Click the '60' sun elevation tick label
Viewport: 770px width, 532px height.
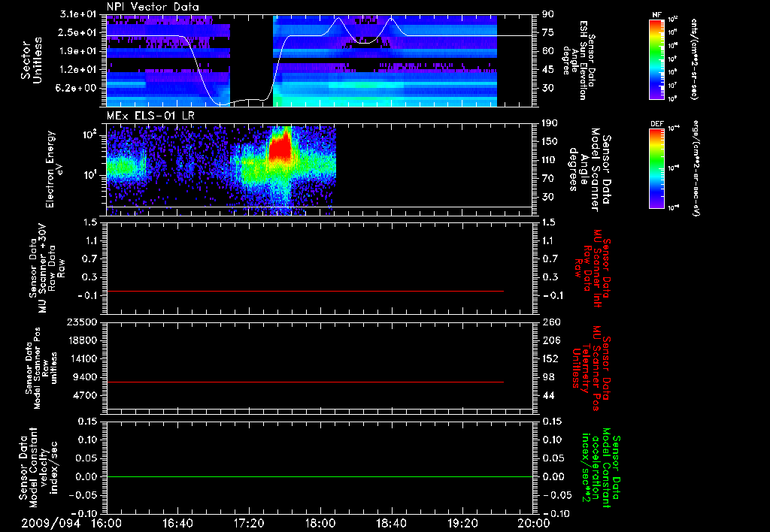pyautogui.click(x=548, y=51)
